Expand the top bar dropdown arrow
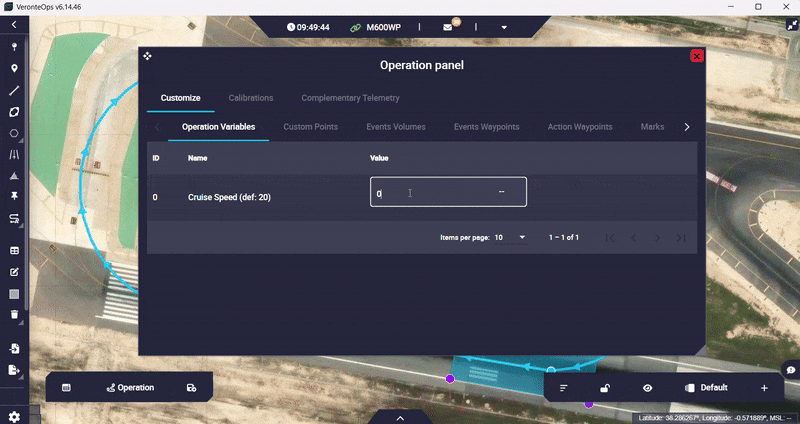Screen dimensions: 800x424 click(503, 26)
